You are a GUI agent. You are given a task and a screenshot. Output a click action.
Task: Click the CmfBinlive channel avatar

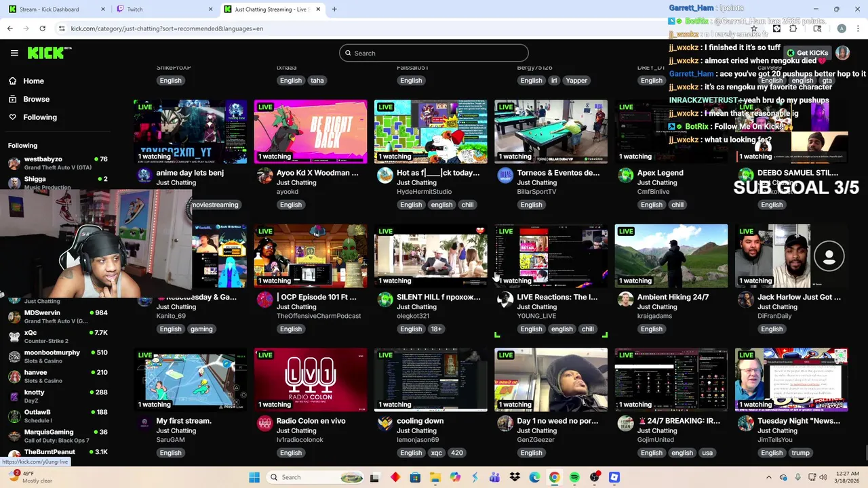tap(625, 176)
